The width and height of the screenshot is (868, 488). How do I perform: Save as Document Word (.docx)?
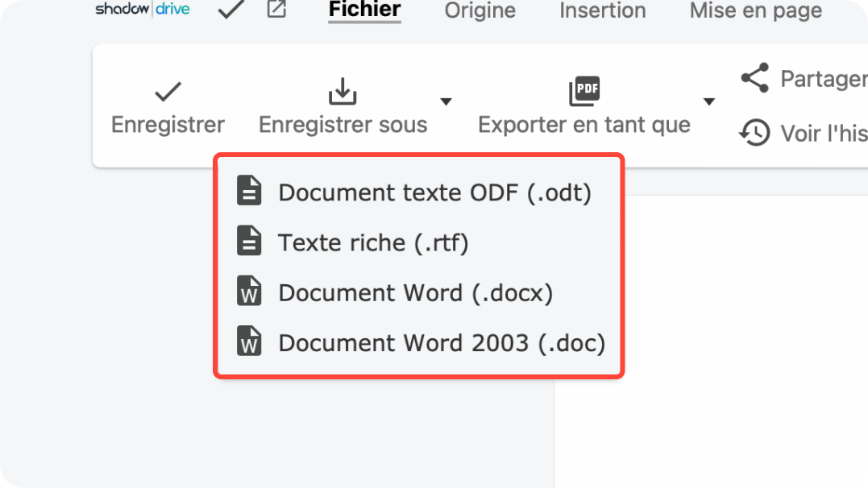(x=415, y=292)
